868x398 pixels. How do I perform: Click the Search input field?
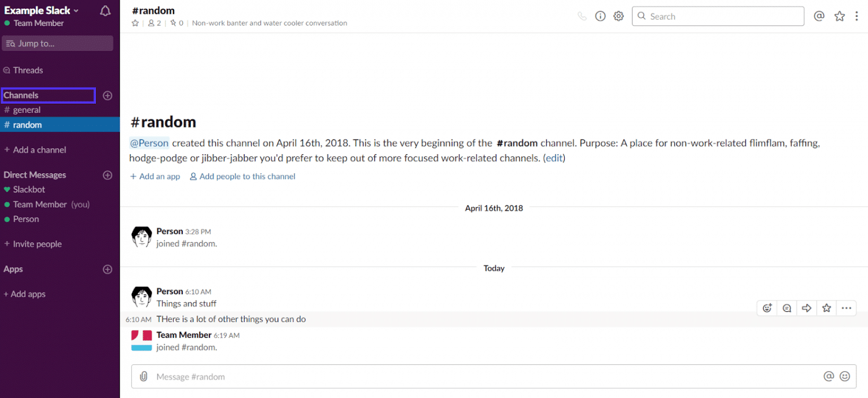pos(718,16)
